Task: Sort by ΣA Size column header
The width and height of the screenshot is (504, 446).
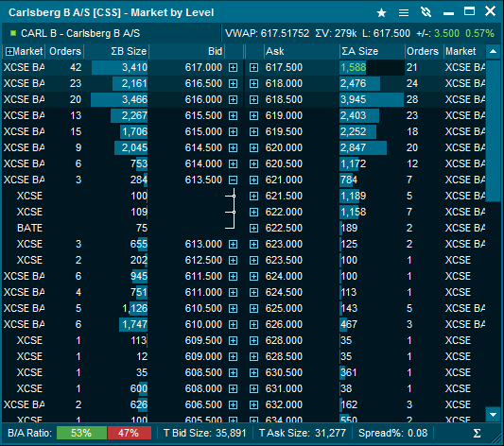Action: [372, 51]
